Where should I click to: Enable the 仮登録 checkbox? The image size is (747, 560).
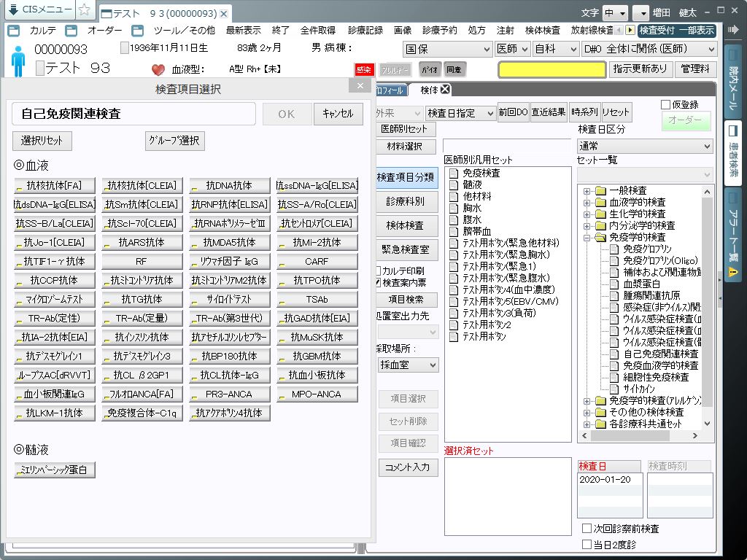pyautogui.click(x=665, y=105)
